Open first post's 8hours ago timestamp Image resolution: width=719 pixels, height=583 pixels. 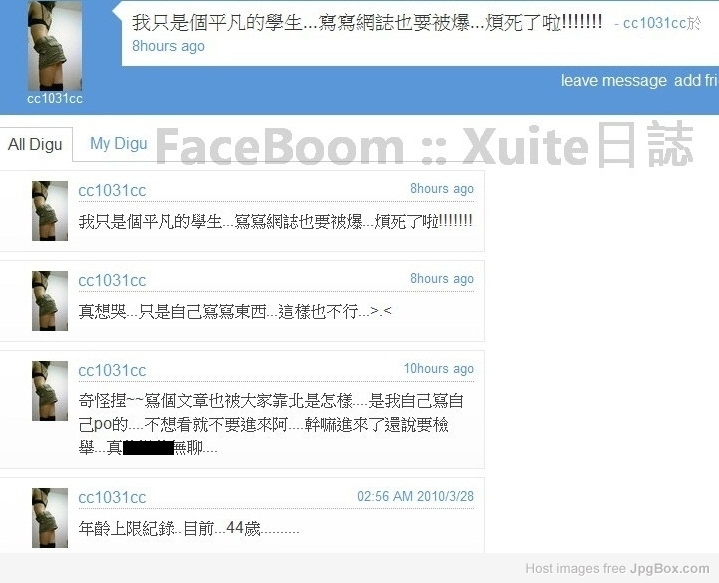(x=442, y=189)
